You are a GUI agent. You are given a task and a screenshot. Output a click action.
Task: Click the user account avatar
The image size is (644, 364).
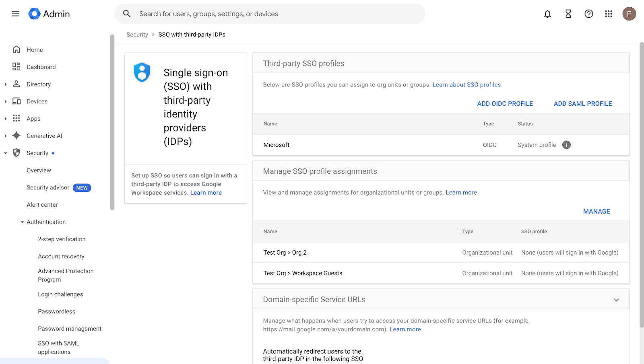click(629, 14)
